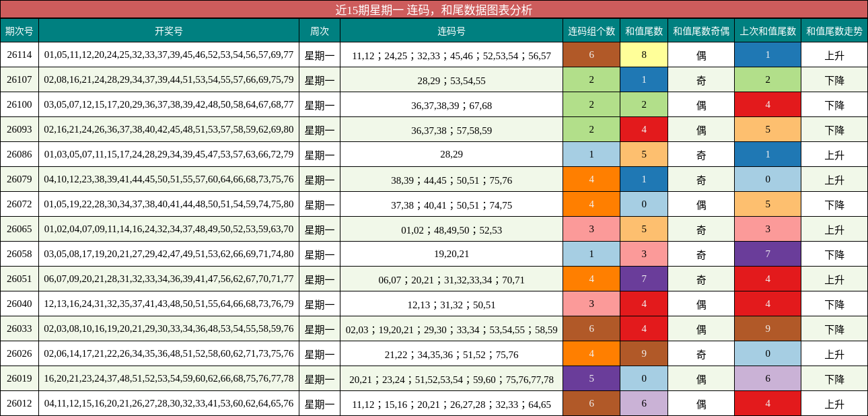Select the 连码号 cell 19,20,21
Viewport: 868px width, 416px height.
tap(451, 254)
